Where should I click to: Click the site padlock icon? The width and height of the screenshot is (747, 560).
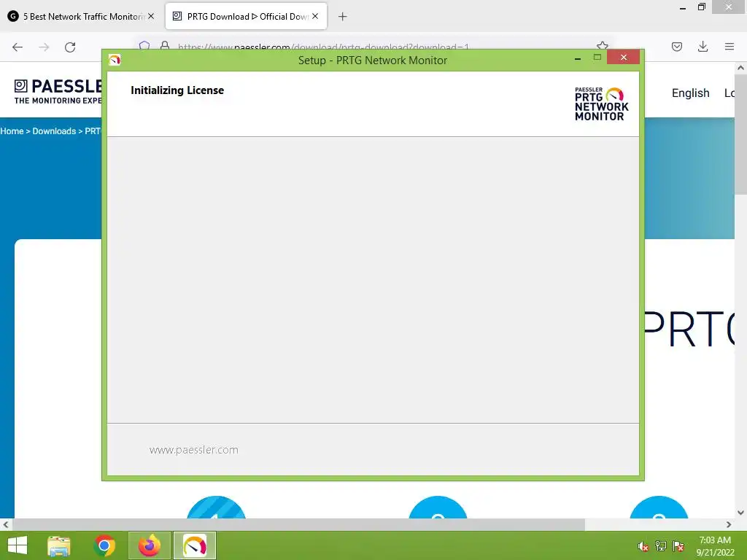pos(165,46)
